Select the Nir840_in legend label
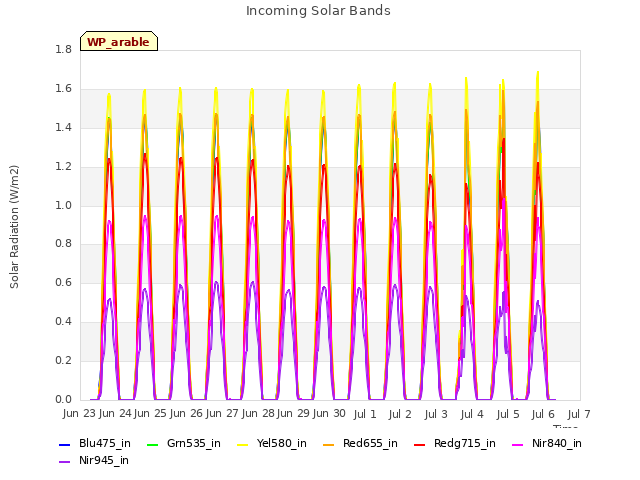Screen dimensions: 640x480 coord(557,443)
